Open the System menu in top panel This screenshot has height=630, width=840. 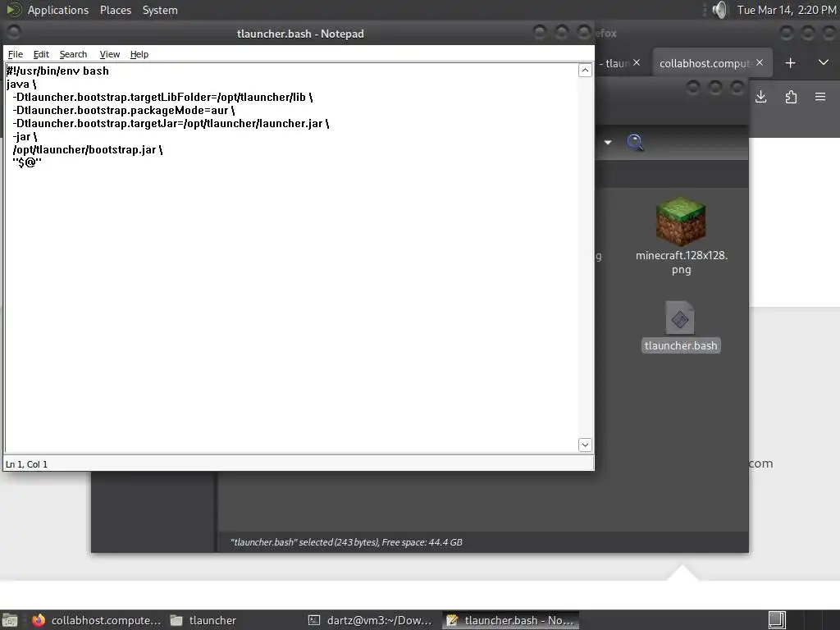[160, 10]
